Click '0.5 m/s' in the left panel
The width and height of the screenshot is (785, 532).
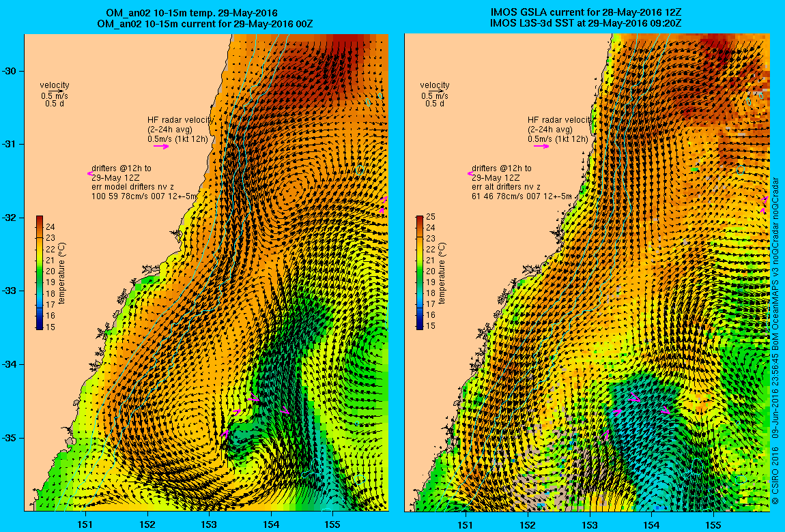[55, 96]
